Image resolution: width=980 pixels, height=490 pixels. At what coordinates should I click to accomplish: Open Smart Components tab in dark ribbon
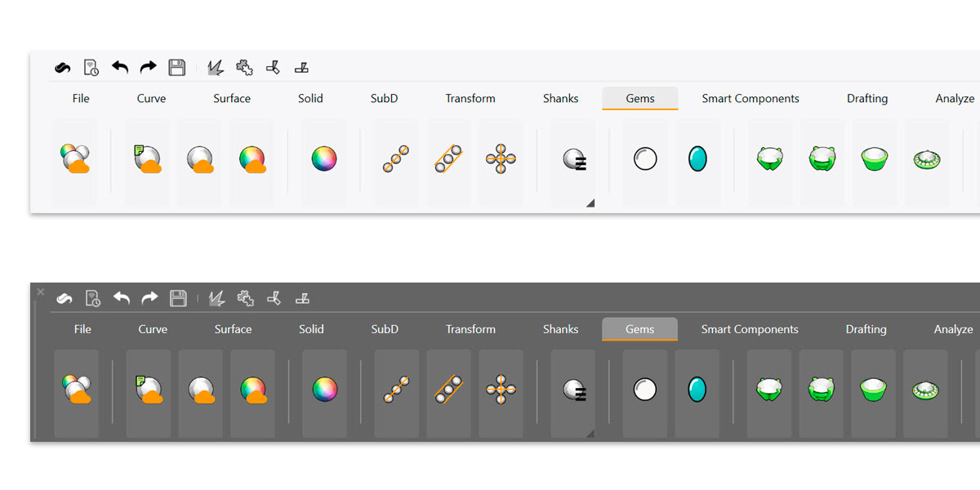click(750, 329)
